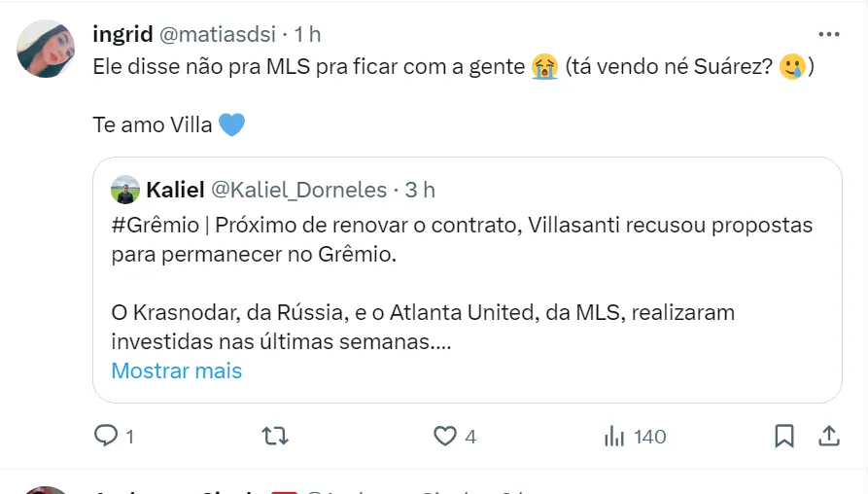The height and width of the screenshot is (494, 868).
Task: Share the tweet via the upload arrow icon
Action: (829, 435)
